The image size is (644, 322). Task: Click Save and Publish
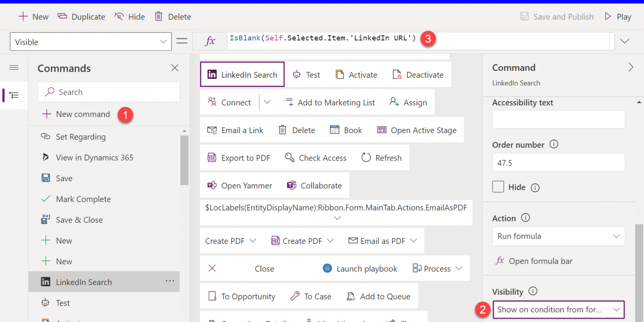click(557, 17)
